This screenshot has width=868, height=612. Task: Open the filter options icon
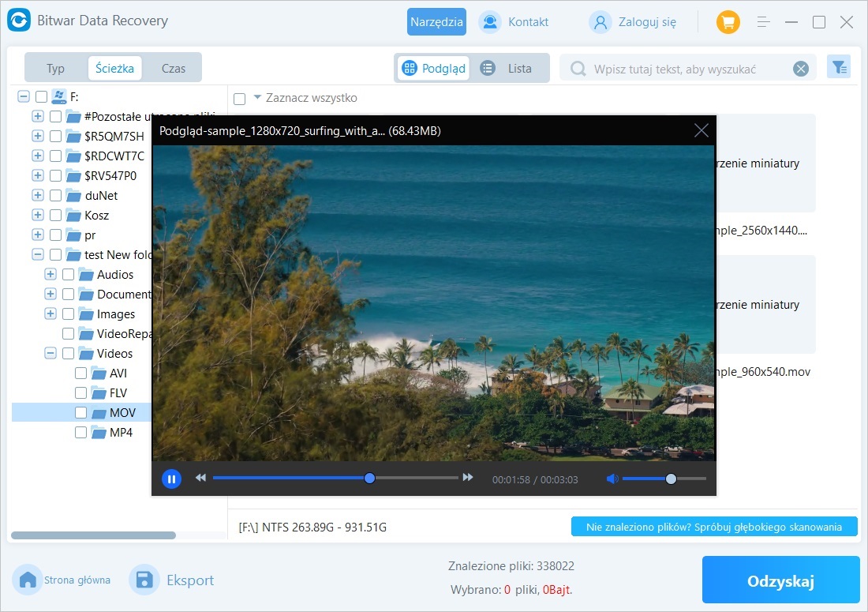coord(838,68)
